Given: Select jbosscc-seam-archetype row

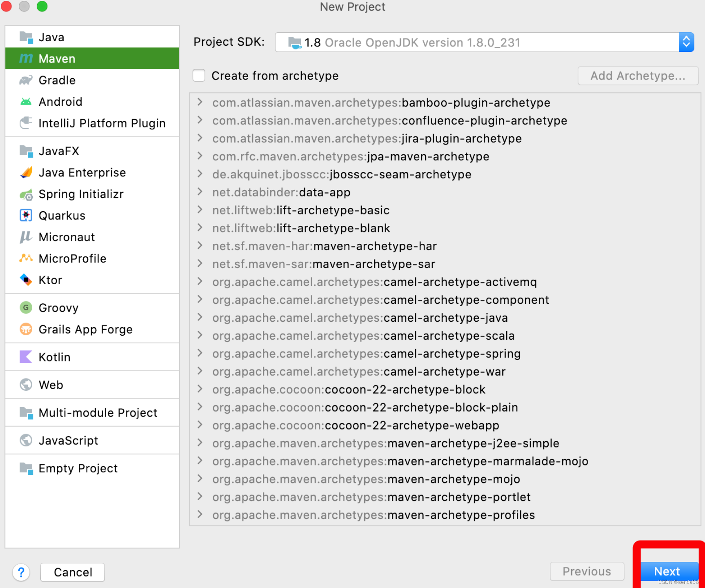Looking at the screenshot, I should (445, 174).
